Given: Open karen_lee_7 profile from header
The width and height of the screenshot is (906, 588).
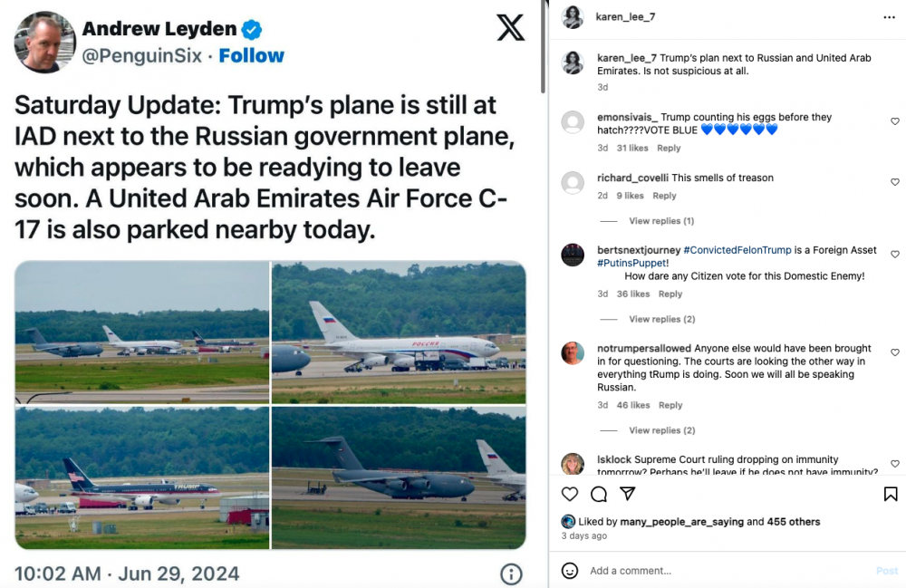Looking at the screenshot, I should [625, 17].
